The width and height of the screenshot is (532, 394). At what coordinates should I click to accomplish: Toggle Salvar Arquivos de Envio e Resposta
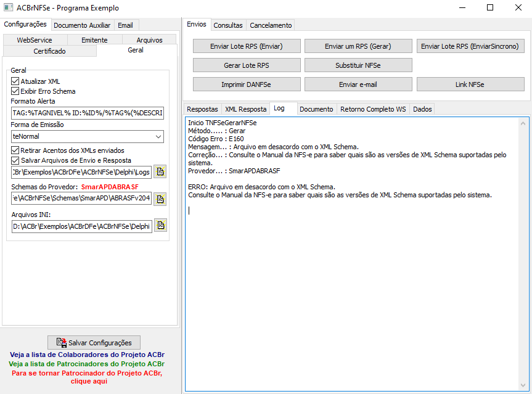(15, 160)
